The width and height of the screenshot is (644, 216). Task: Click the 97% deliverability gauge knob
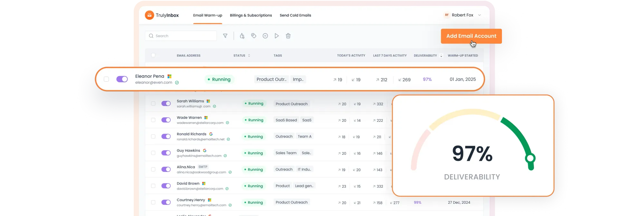click(x=530, y=158)
